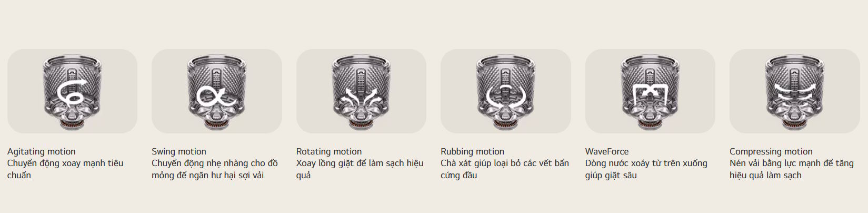
Task: Select the circular arrows rubbing icon
Action: [x=505, y=96]
